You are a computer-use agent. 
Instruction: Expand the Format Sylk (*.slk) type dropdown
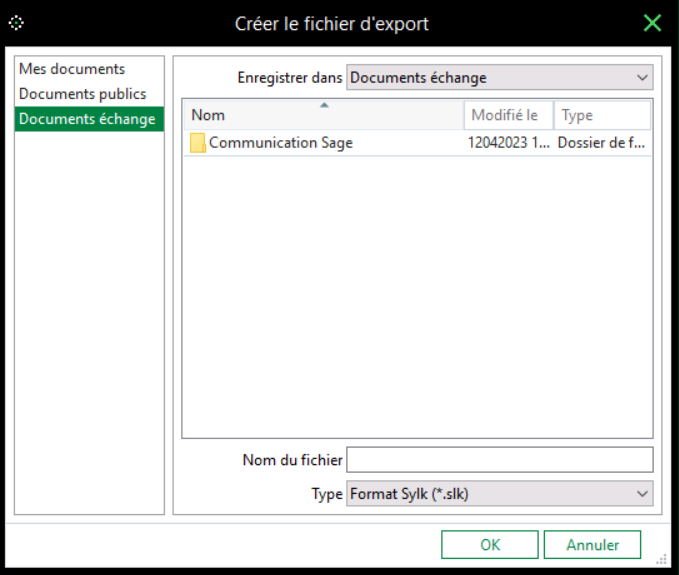pyautogui.click(x=641, y=493)
